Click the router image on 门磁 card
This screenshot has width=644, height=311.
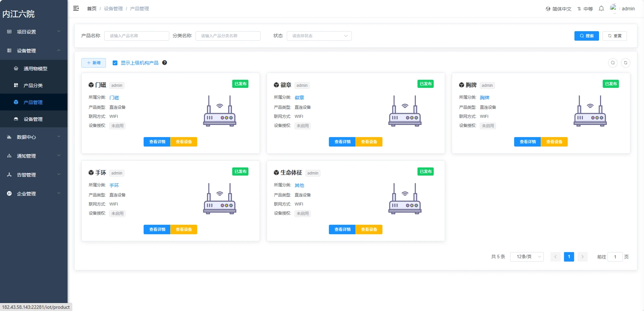click(220, 111)
